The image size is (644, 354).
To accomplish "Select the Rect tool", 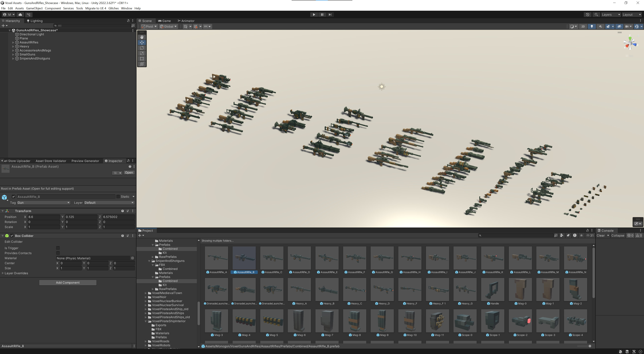I will pyautogui.click(x=142, y=58).
